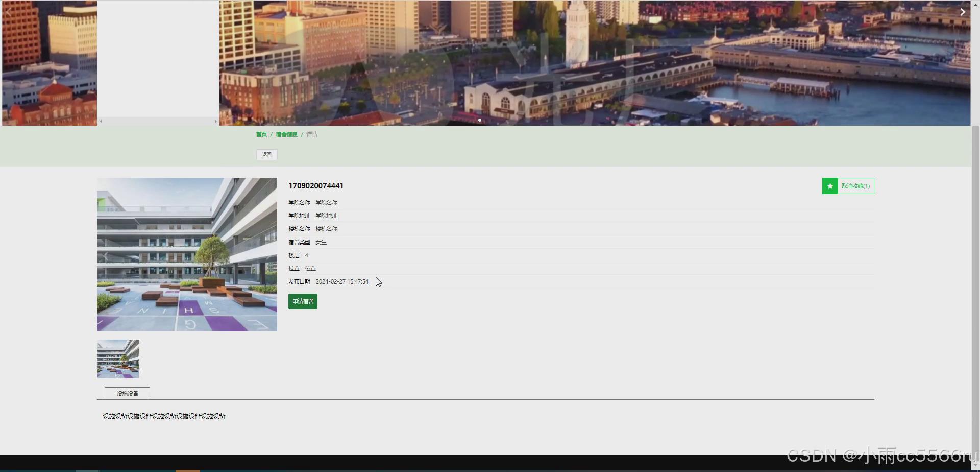Click the 详情 breadcrumb text

pos(312,134)
